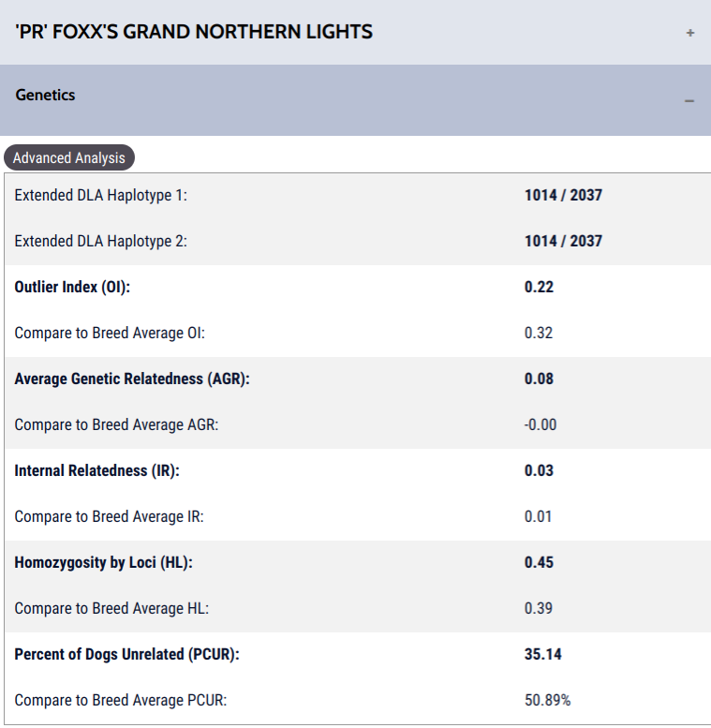Select Compare to Breed Average HL label

pyautogui.click(x=111, y=609)
